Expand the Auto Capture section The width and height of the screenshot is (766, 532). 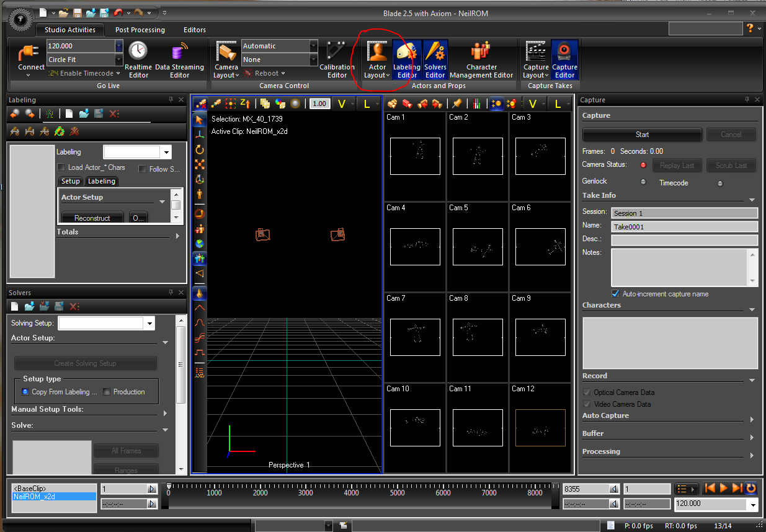752,420
